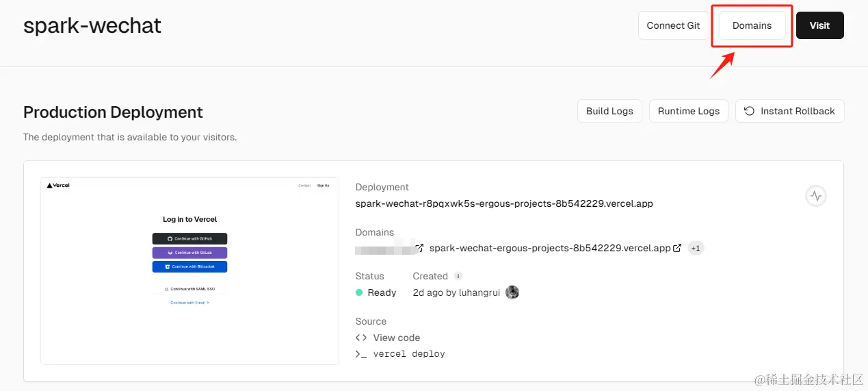This screenshot has height=391, width=868.
Task: Click the Connect Git button
Action: 673,25
